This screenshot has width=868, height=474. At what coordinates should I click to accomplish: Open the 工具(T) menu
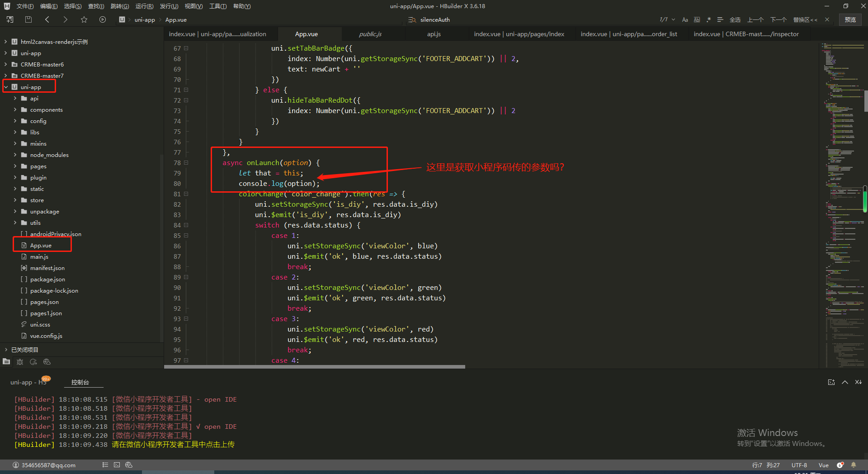(x=218, y=6)
